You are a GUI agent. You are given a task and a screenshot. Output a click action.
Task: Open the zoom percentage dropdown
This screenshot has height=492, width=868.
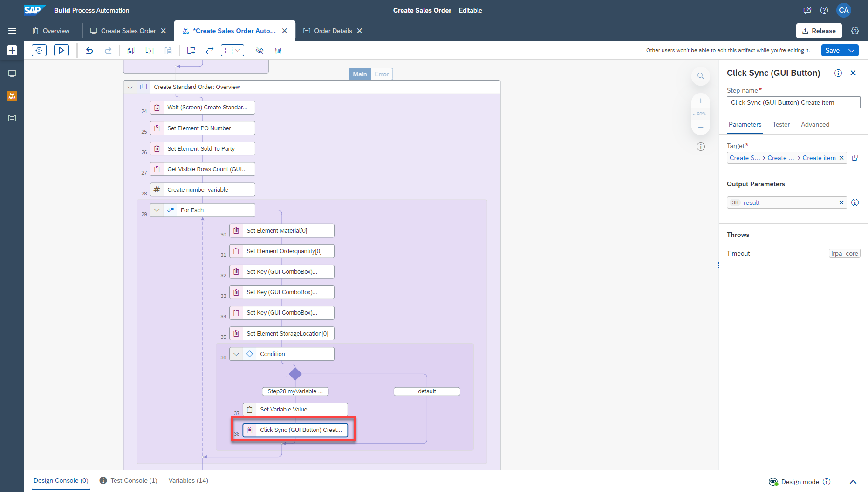(x=700, y=114)
